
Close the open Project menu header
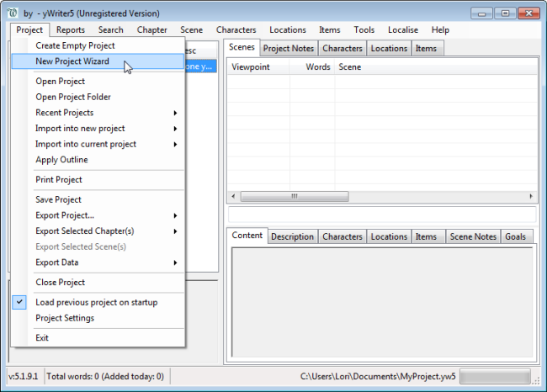(x=29, y=30)
